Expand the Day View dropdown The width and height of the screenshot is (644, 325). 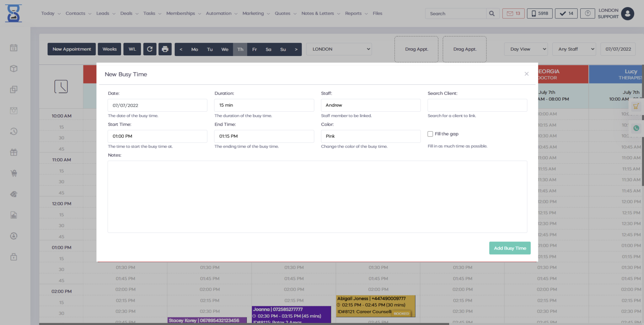(526, 49)
